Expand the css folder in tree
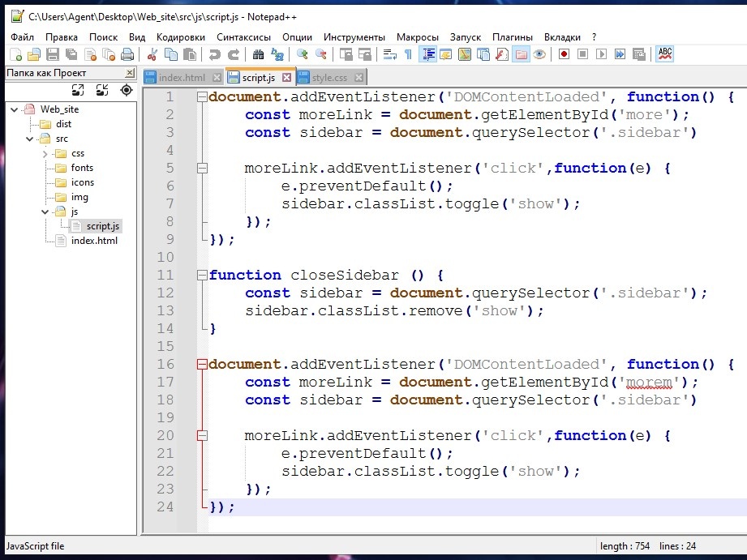The width and height of the screenshot is (747, 560). tap(45, 153)
